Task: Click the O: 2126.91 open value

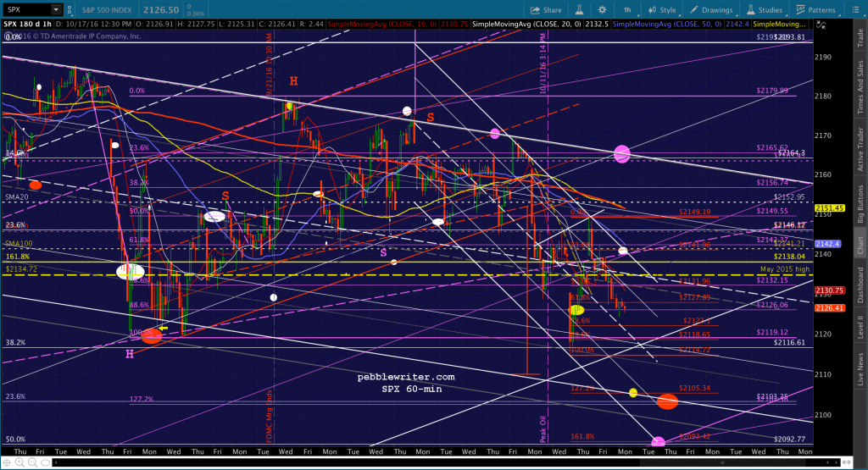Action: pyautogui.click(x=154, y=25)
